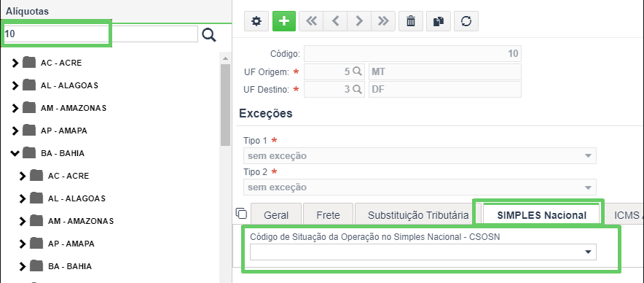Expand the top-level AM - AMAZONAS node
Screen dimensions: 644x283
coord(15,108)
